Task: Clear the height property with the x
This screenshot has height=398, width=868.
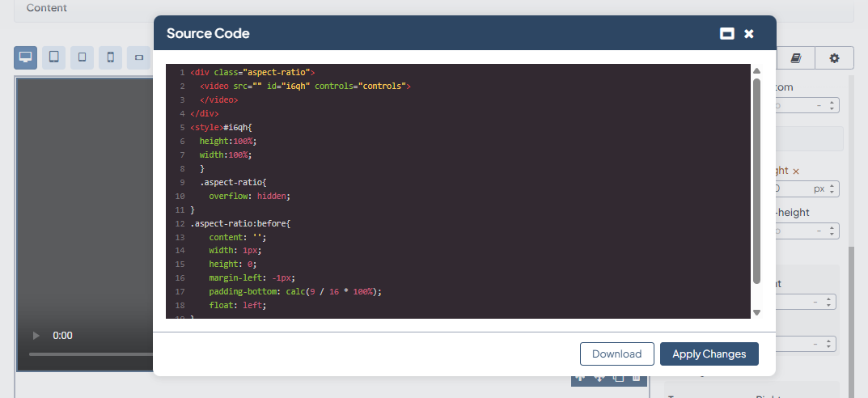Action: coord(796,171)
